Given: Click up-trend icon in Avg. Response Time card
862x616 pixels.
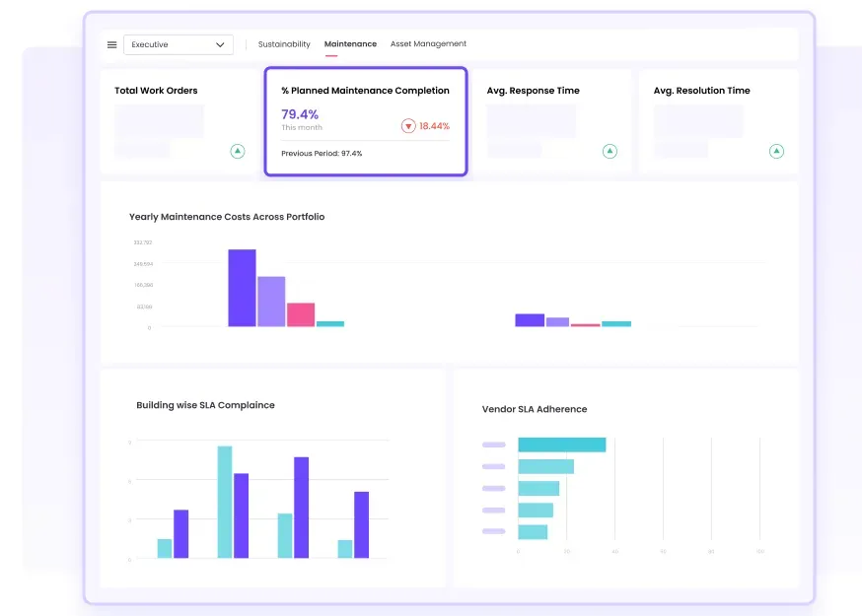Looking at the screenshot, I should [610, 151].
